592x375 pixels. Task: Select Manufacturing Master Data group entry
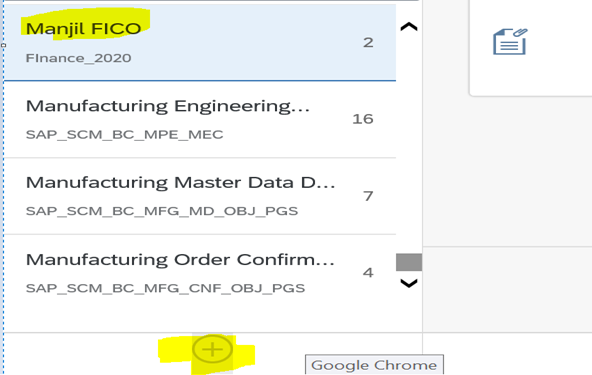(200, 196)
